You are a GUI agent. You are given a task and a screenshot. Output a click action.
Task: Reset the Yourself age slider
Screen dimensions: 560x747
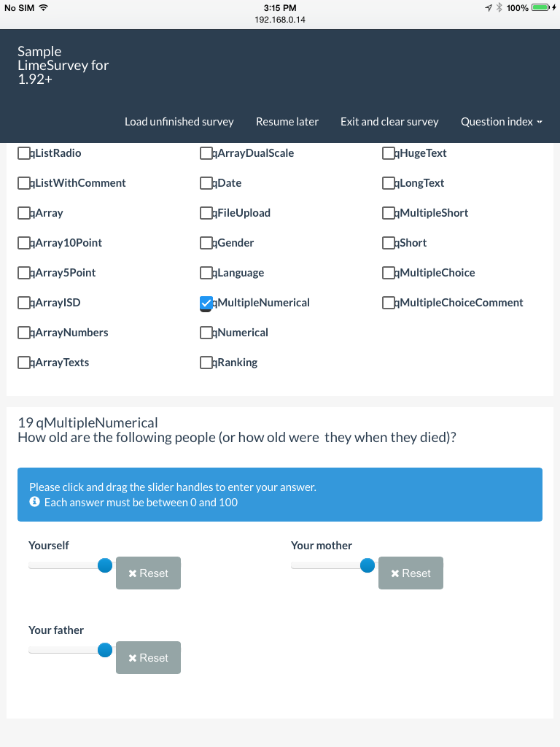tap(148, 573)
